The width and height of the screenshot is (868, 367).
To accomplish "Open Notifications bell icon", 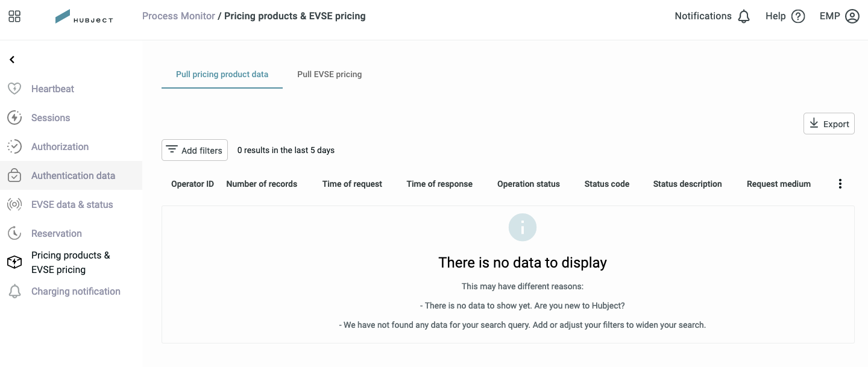I will [x=744, y=16].
